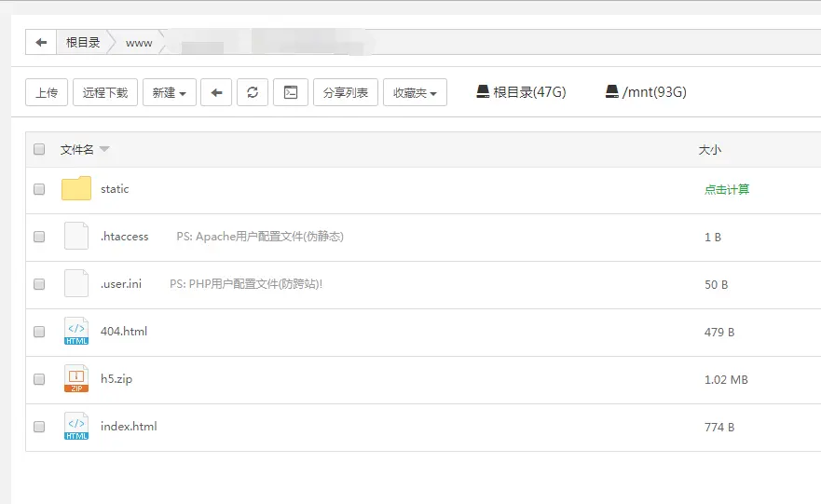Screen dimensions: 821x504
Task: Click the 404.html file icon
Action: pyautogui.click(x=76, y=332)
